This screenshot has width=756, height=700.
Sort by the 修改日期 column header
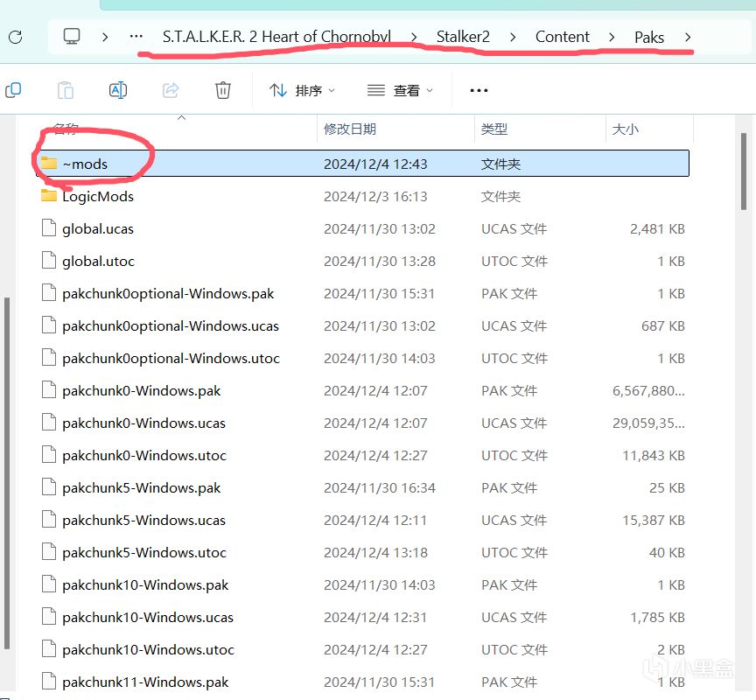point(349,129)
